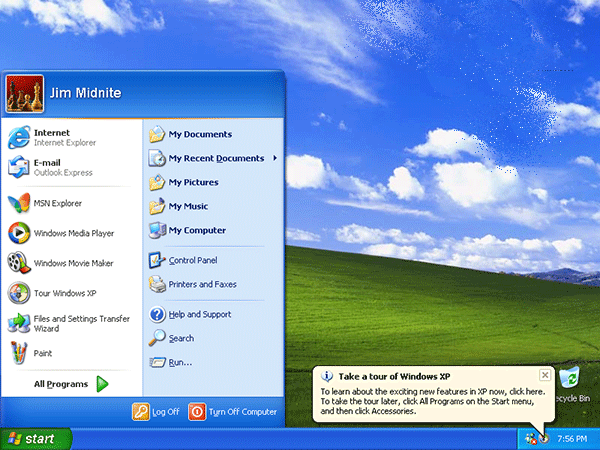Click the tour balloon message text
Image resolution: width=600 pixels, height=450 pixels.
[x=432, y=401]
